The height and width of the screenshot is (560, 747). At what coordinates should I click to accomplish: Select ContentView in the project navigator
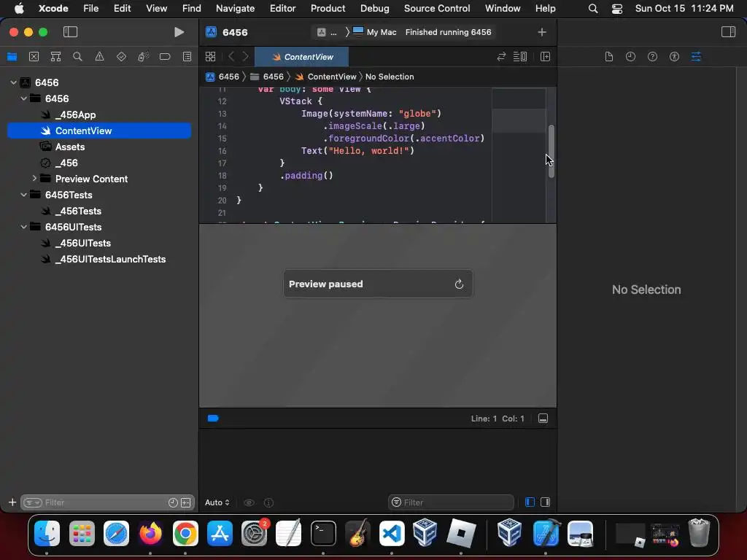click(x=99, y=131)
